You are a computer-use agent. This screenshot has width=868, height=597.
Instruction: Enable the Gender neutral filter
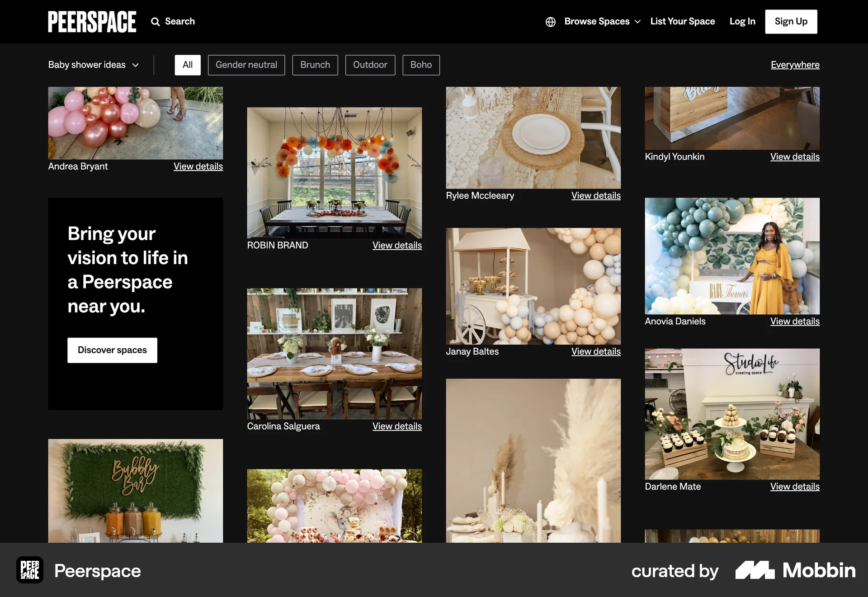[246, 65]
